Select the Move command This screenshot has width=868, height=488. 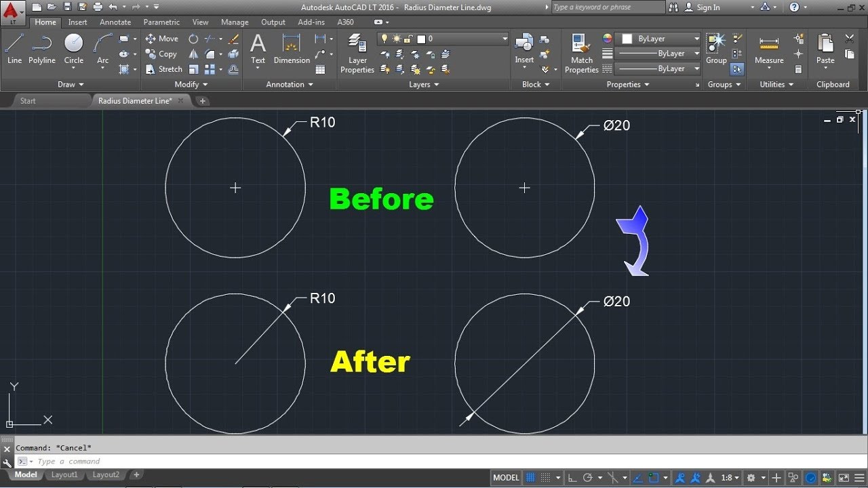click(162, 39)
